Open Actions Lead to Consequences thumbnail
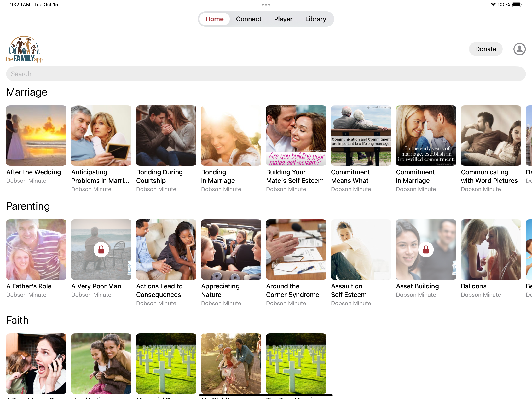This screenshot has height=399, width=532. [x=166, y=249]
